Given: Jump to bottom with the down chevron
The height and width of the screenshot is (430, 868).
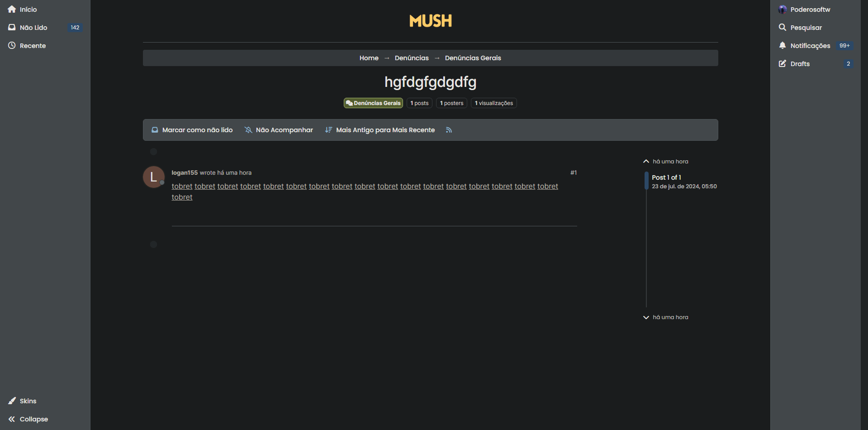Looking at the screenshot, I should pyautogui.click(x=646, y=317).
